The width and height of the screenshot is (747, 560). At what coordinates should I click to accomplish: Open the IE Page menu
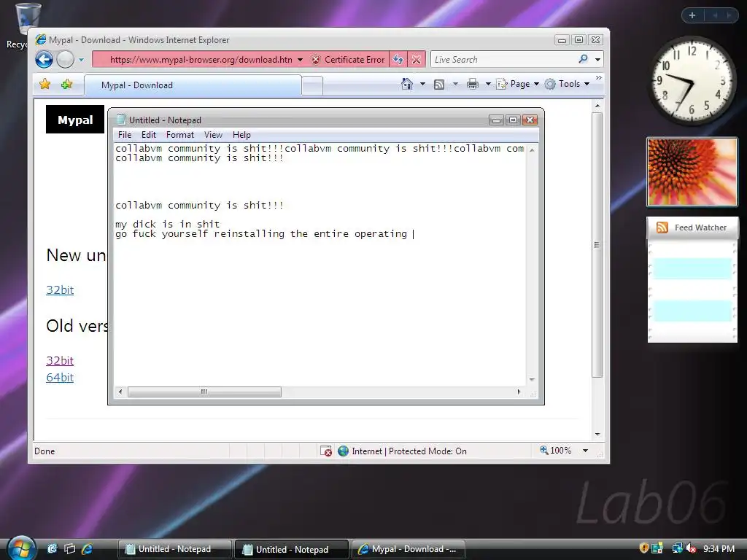click(518, 84)
